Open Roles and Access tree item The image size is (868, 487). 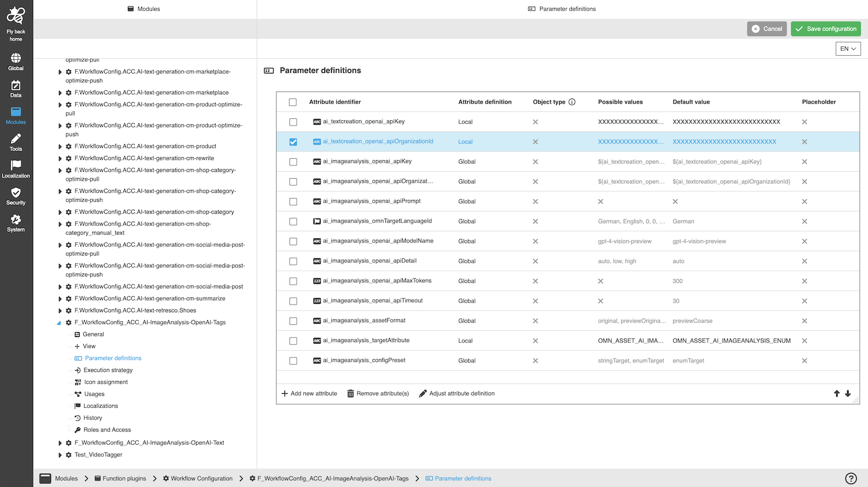pyautogui.click(x=107, y=430)
